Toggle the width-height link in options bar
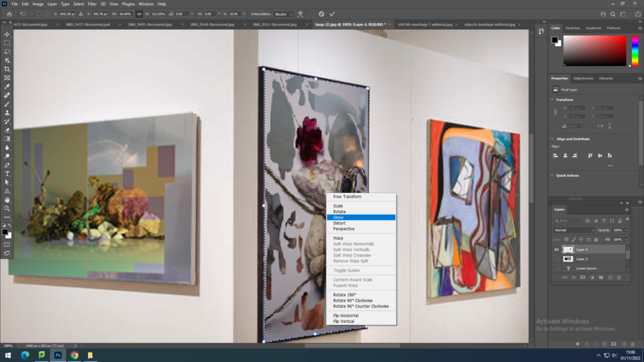The image size is (644, 362). [139, 14]
